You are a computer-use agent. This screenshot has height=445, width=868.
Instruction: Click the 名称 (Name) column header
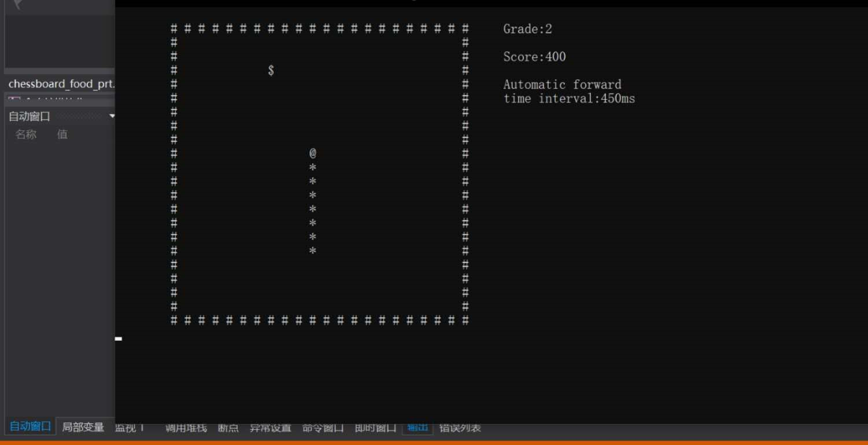(x=25, y=134)
